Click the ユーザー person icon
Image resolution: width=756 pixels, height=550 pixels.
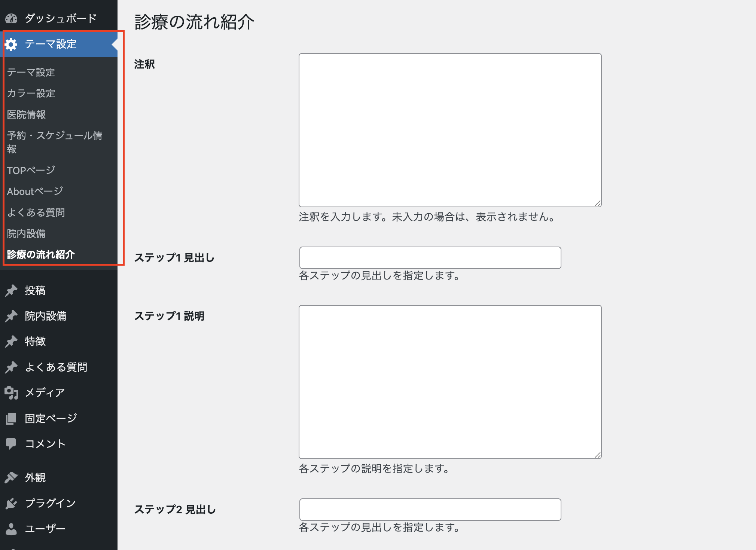coord(11,529)
